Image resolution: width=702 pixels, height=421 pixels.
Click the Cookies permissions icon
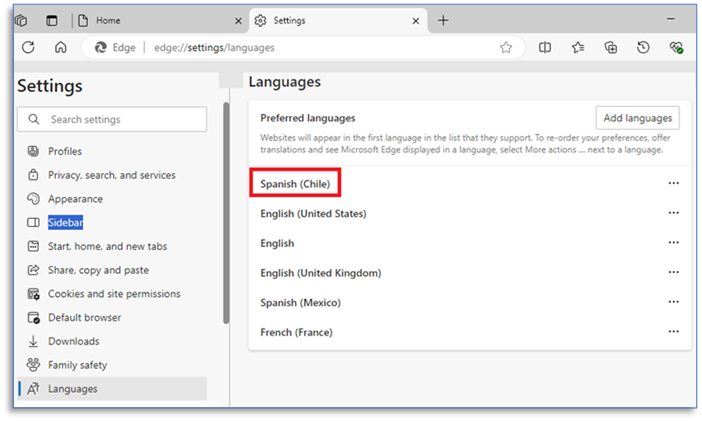34,294
